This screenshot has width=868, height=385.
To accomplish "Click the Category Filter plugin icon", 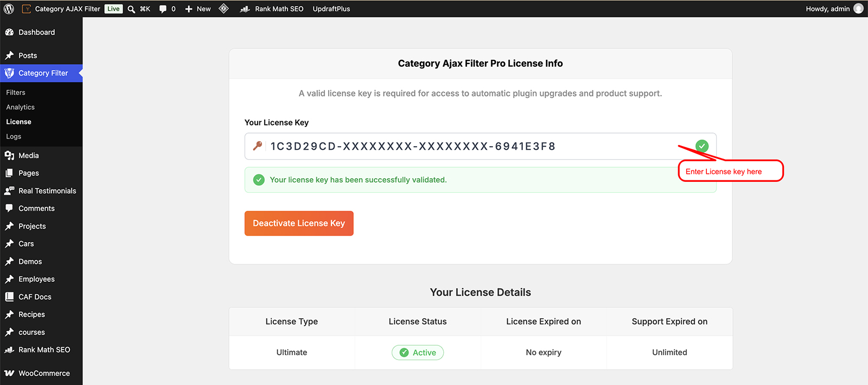I will 9,73.
